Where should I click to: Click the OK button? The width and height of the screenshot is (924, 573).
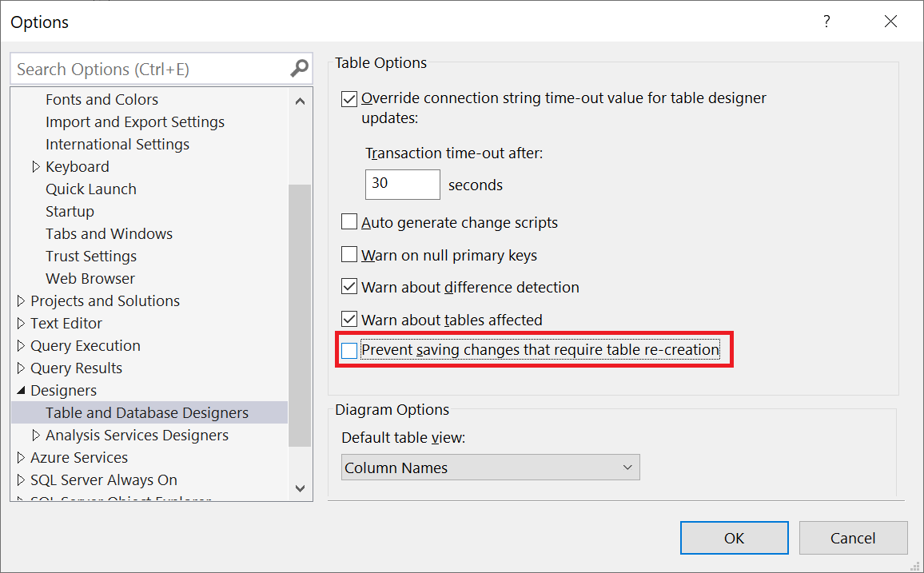pyautogui.click(x=734, y=538)
